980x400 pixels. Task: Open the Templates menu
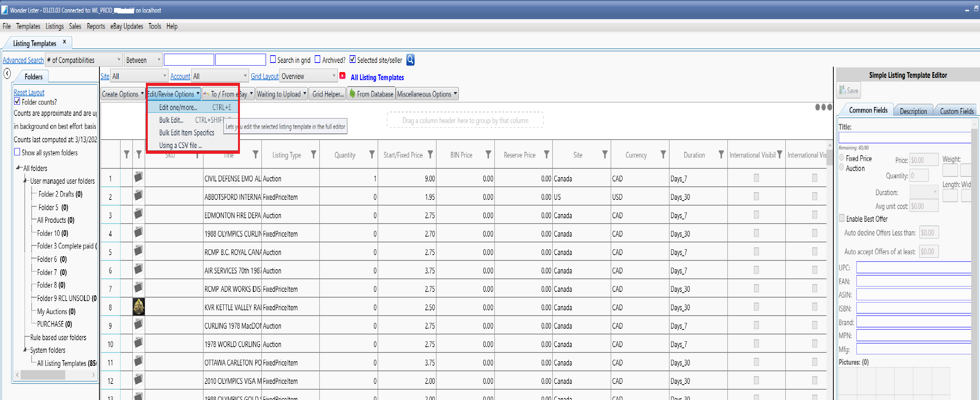(x=28, y=26)
